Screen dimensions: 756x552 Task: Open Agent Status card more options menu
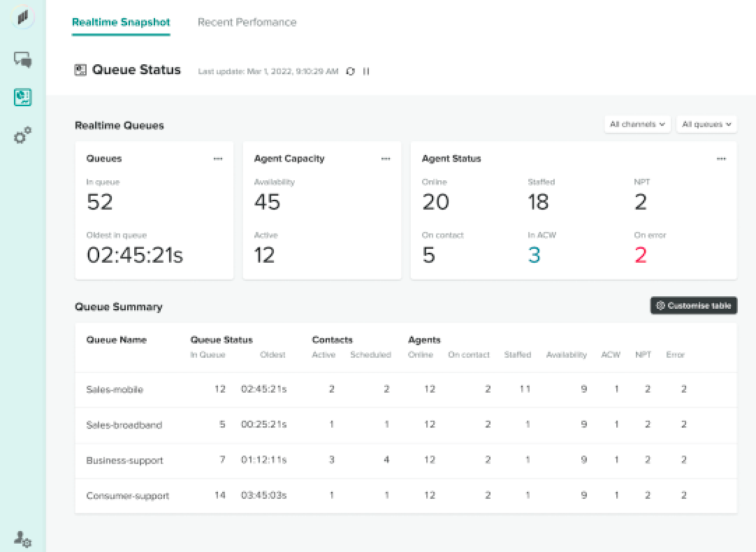click(721, 159)
